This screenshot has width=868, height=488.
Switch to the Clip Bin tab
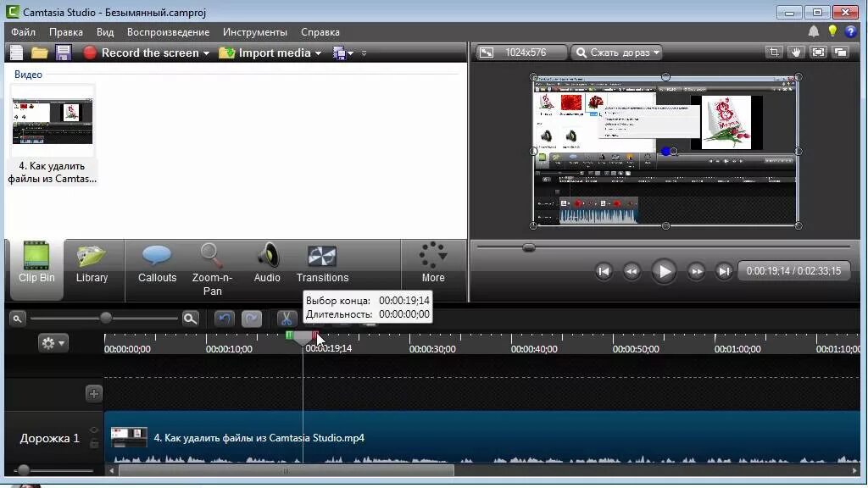[x=36, y=269]
